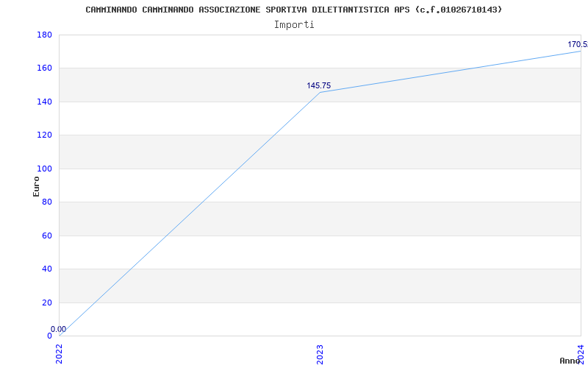Select the 2022 x-axis label
The image size is (588, 368).
click(60, 354)
